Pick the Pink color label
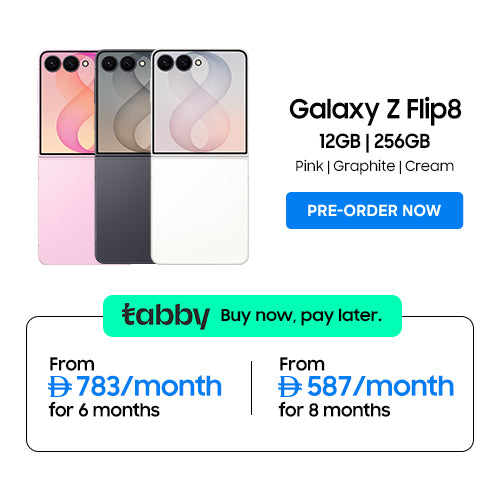Viewport: 500px width, 500px height. (309, 166)
